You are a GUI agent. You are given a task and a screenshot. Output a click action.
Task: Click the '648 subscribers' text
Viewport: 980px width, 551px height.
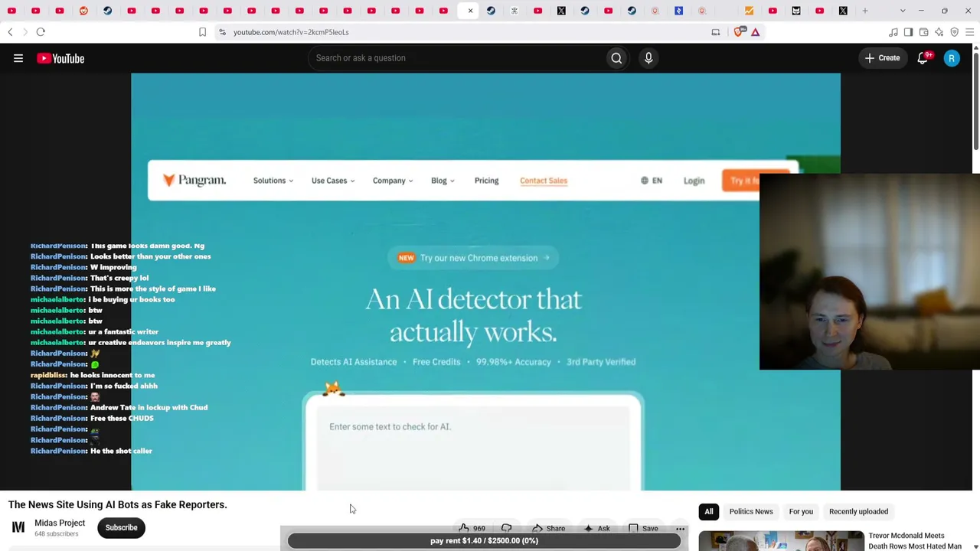coord(56,534)
